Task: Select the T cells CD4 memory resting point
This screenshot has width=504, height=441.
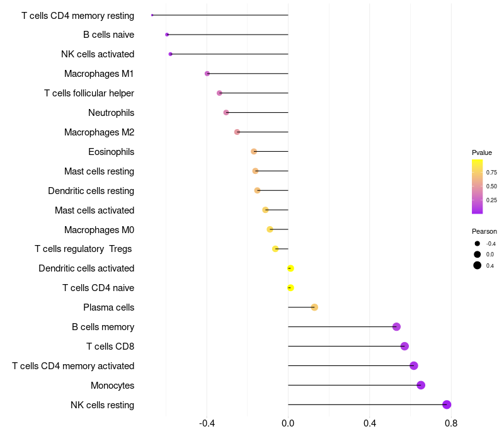Action: (x=152, y=15)
